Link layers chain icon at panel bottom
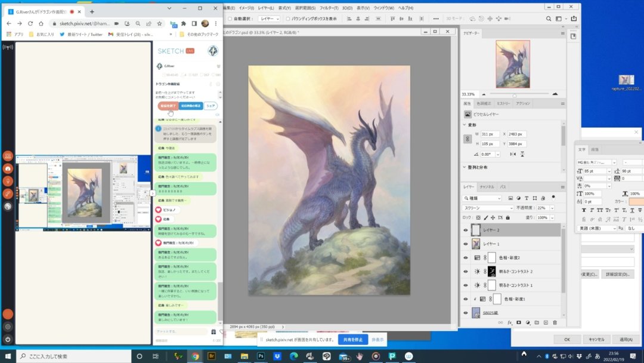The image size is (644, 363). 500,323
